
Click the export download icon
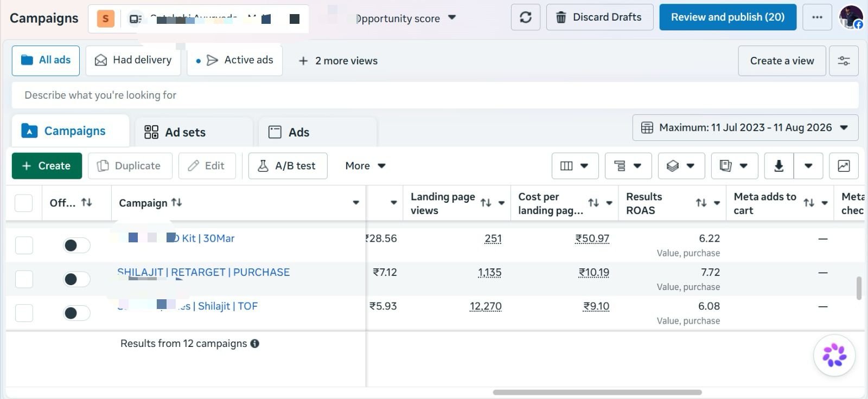tap(778, 166)
